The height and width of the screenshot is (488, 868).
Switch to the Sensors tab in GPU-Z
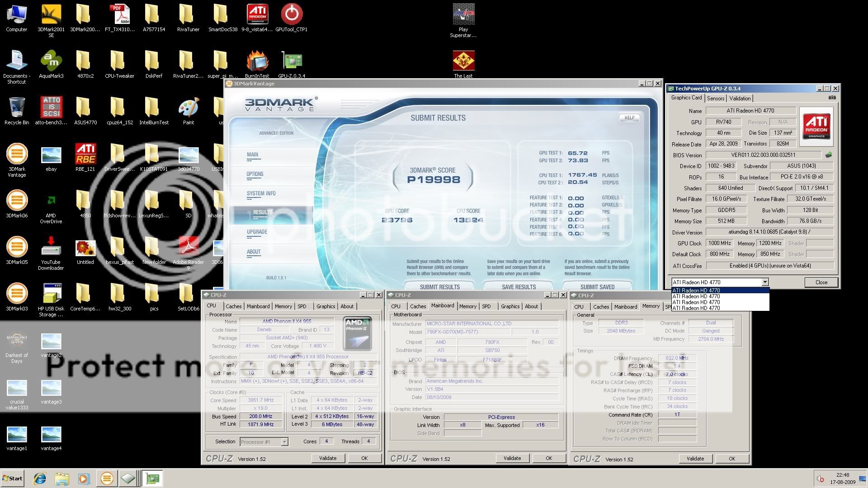tap(716, 98)
